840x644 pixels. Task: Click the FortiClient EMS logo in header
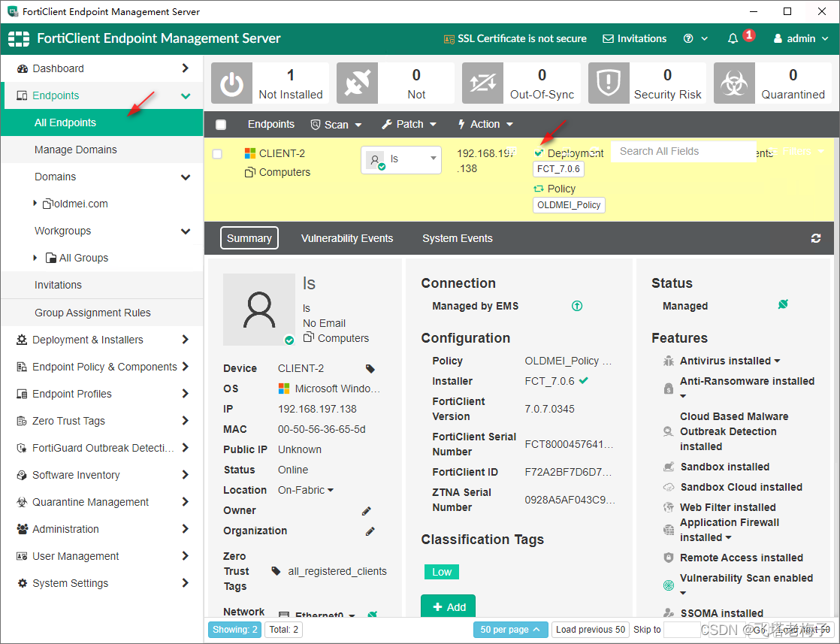pos(19,38)
